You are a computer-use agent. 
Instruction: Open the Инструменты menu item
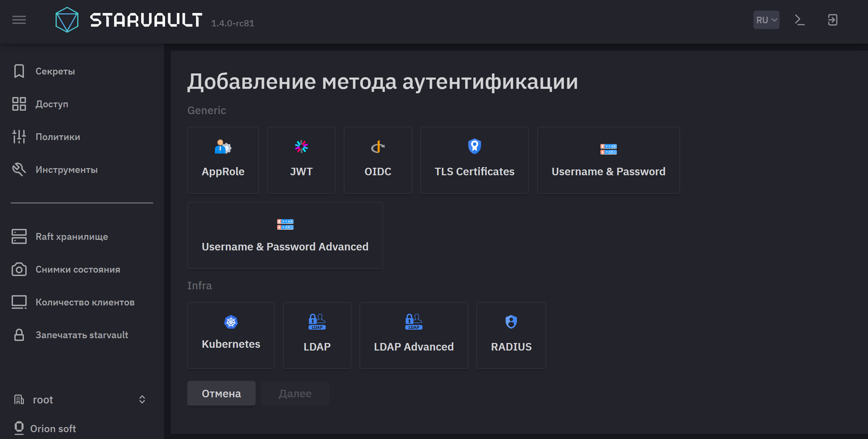point(67,169)
